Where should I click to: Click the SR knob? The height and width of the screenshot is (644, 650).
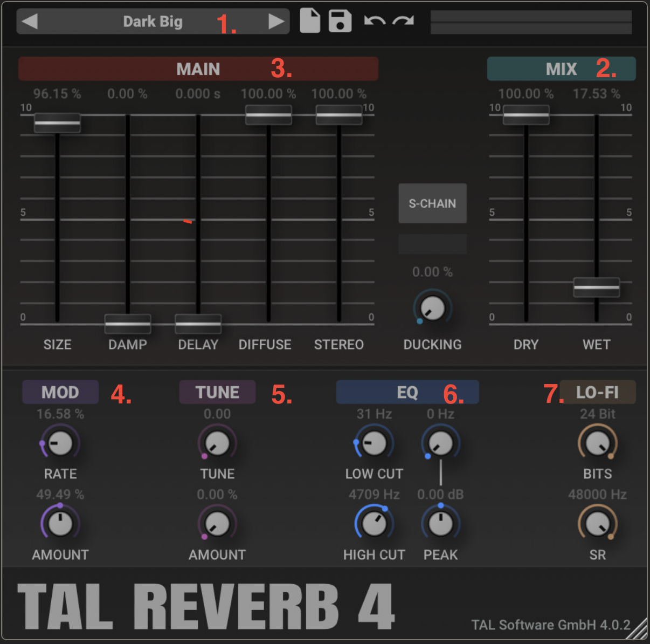pos(598,524)
